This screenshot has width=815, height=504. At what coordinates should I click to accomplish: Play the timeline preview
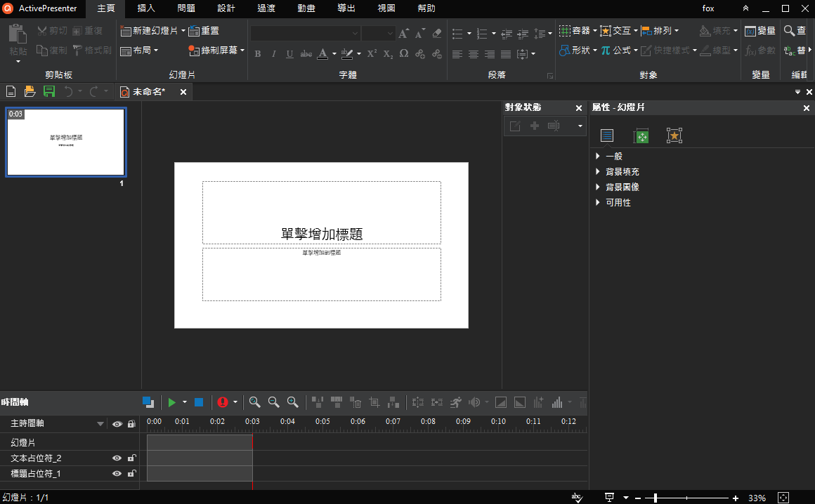[171, 402]
